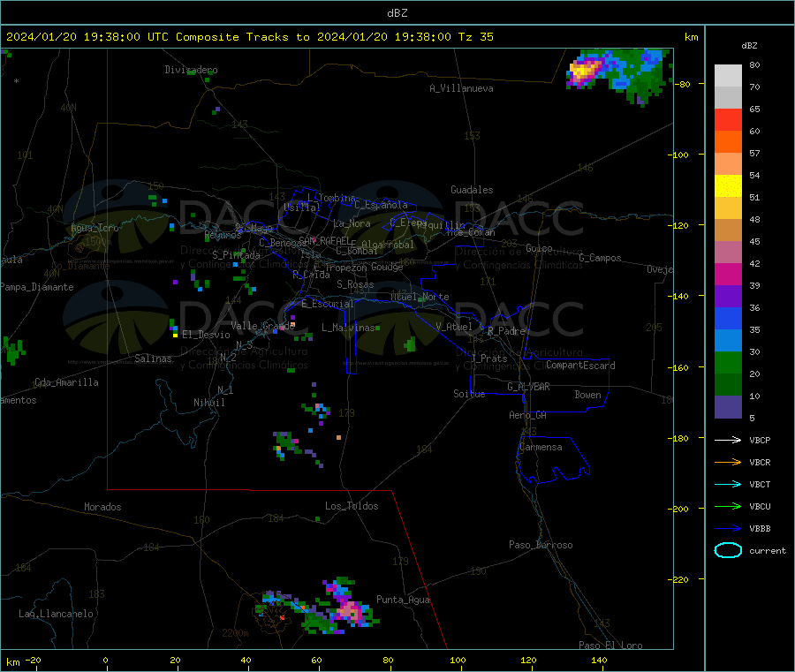Click the 'Bowen' map label
The width and height of the screenshot is (795, 672).
[x=587, y=396]
